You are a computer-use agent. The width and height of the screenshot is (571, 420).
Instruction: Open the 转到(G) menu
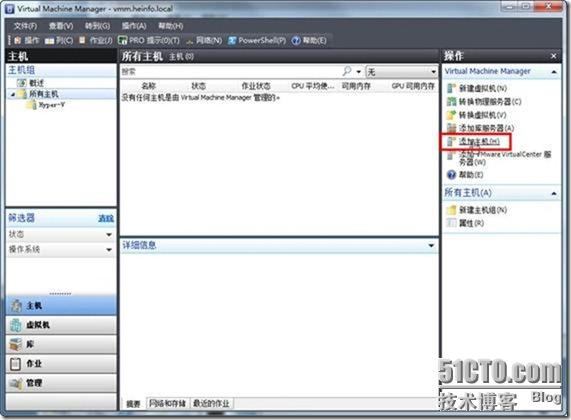coord(97,26)
